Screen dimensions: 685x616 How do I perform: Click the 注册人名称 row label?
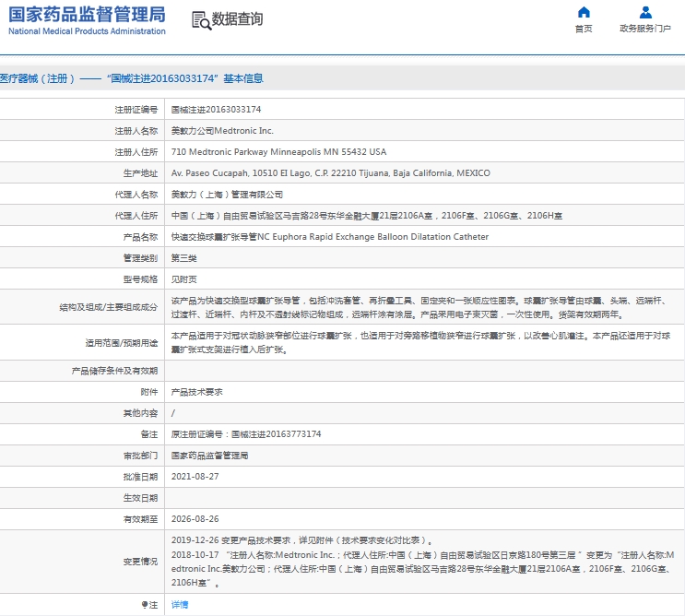coord(136,131)
